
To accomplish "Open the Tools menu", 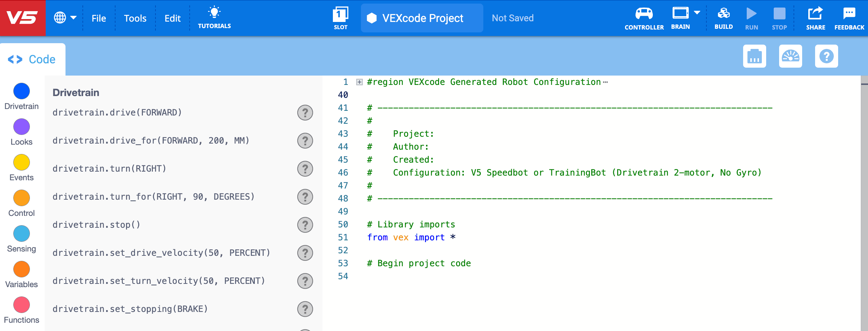I will [135, 18].
